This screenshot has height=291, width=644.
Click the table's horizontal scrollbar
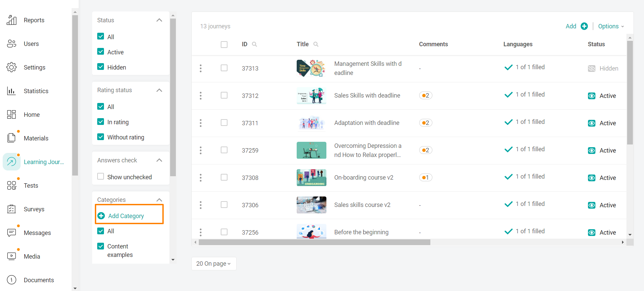314,242
